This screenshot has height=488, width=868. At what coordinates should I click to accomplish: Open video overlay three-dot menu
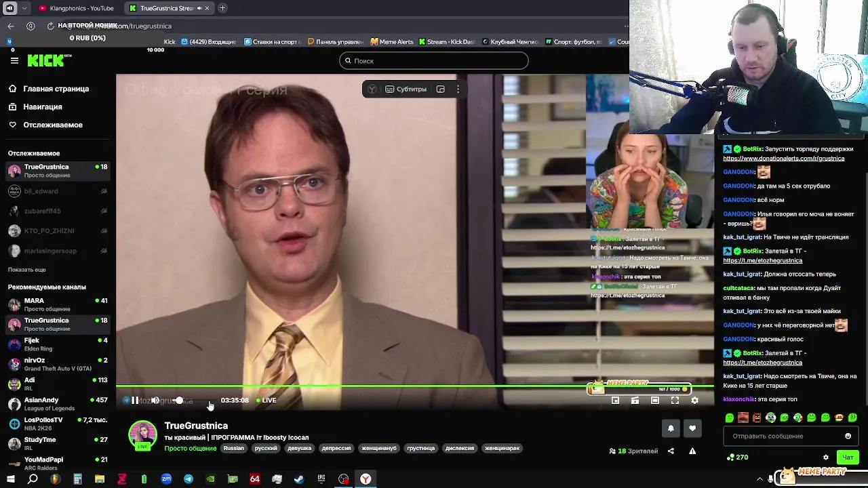pos(458,89)
